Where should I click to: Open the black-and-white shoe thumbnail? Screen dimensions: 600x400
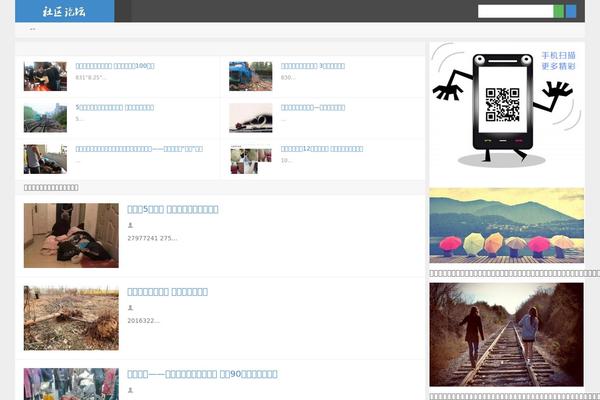tap(251, 118)
